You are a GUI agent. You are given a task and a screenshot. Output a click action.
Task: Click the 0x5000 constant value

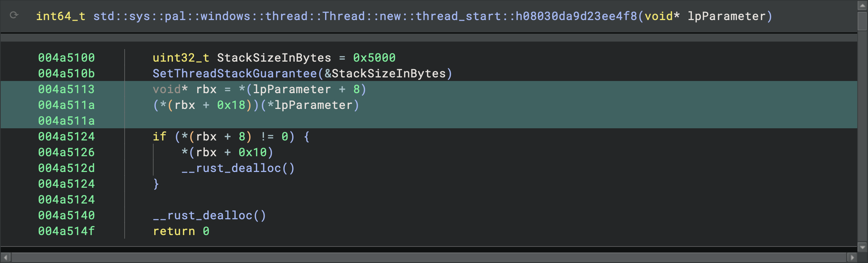point(374,58)
